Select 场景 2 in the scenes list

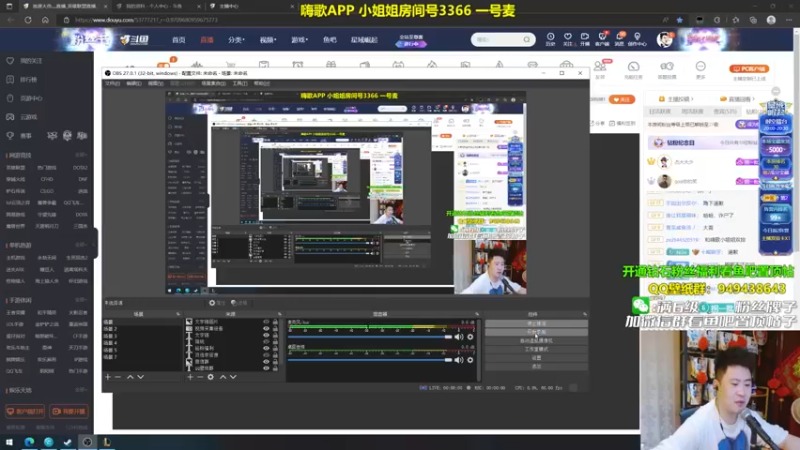[x=110, y=329]
